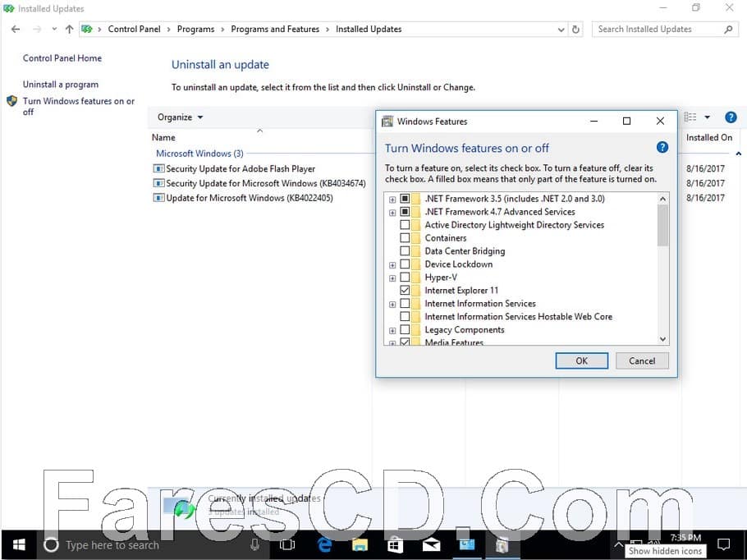This screenshot has height=560, width=747.
Task: Open help icon beside the view options
Action: [x=731, y=117]
